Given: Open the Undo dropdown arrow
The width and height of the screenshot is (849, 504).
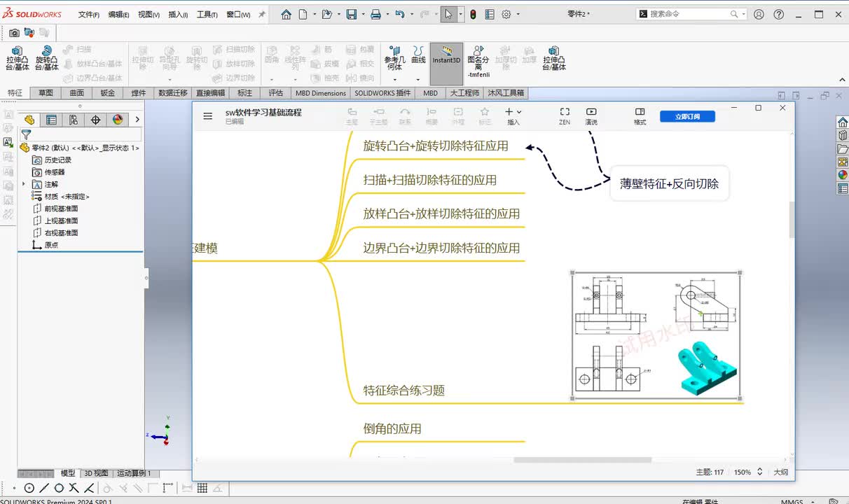Looking at the screenshot, I should [x=410, y=14].
